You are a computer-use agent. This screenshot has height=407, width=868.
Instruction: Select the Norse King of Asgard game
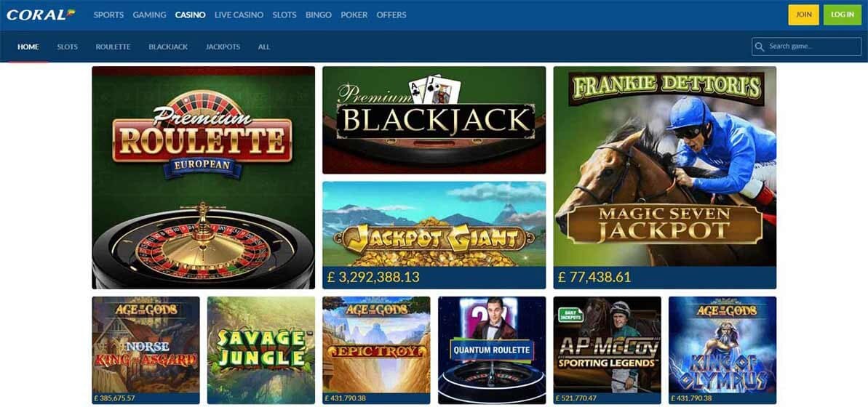tap(146, 350)
